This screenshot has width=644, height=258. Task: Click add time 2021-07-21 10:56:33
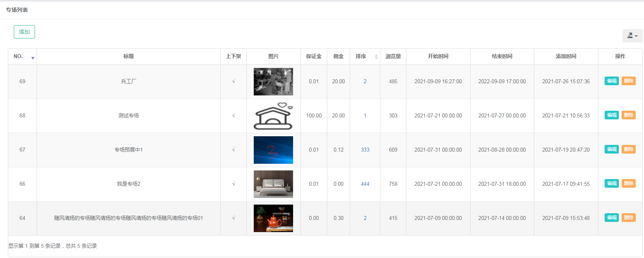566,116
